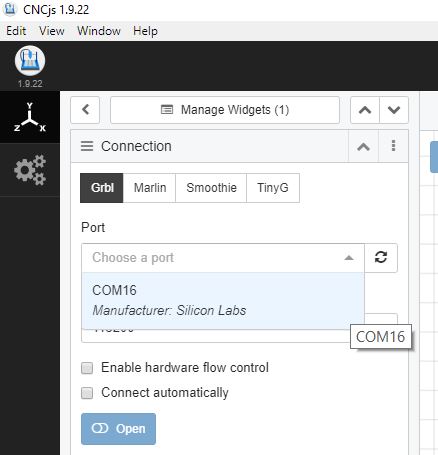Collapse the Connection widget panel
The height and width of the screenshot is (455, 438).
pyautogui.click(x=364, y=146)
